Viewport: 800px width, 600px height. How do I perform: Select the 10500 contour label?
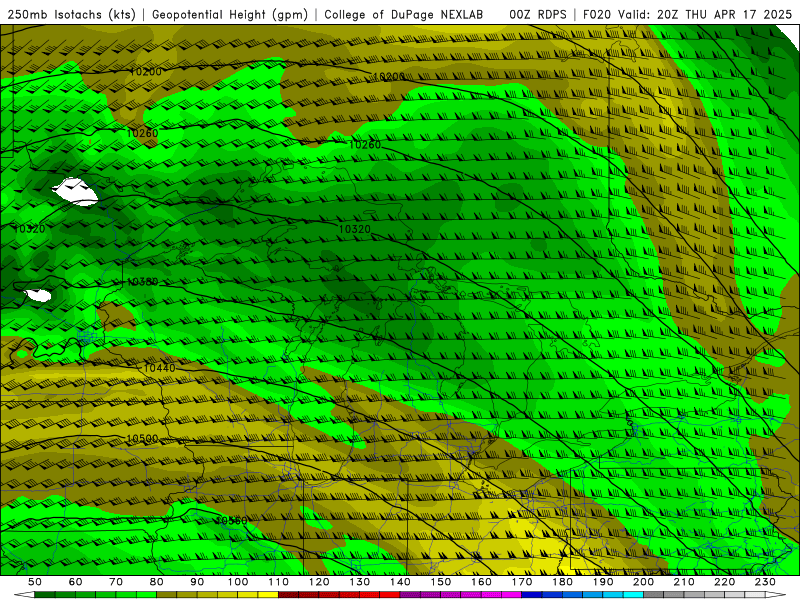[x=142, y=438]
